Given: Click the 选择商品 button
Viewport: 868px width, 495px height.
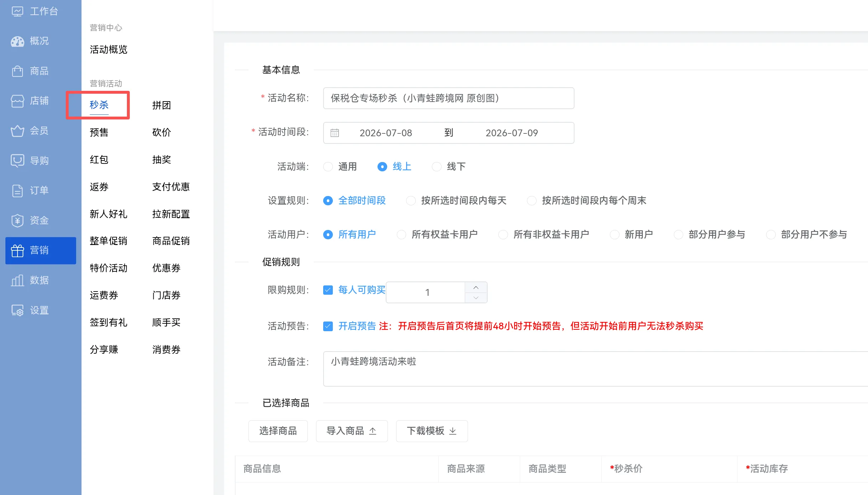Looking at the screenshot, I should point(278,431).
